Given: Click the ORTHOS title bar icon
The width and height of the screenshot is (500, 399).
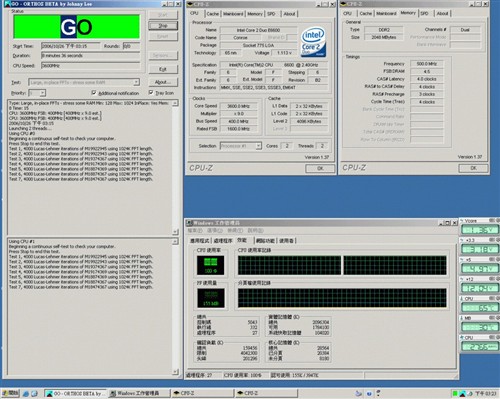Looking at the screenshot, I should pos(8,4).
